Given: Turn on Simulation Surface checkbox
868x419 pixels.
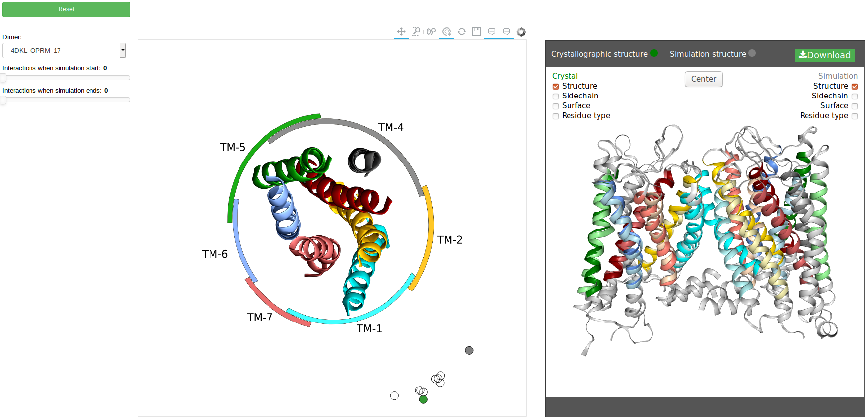Looking at the screenshot, I should click(855, 106).
